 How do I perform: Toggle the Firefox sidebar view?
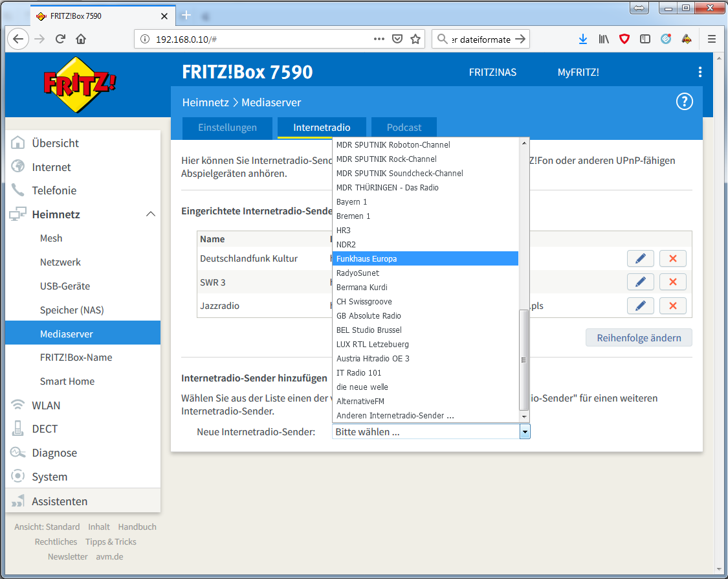click(x=645, y=39)
